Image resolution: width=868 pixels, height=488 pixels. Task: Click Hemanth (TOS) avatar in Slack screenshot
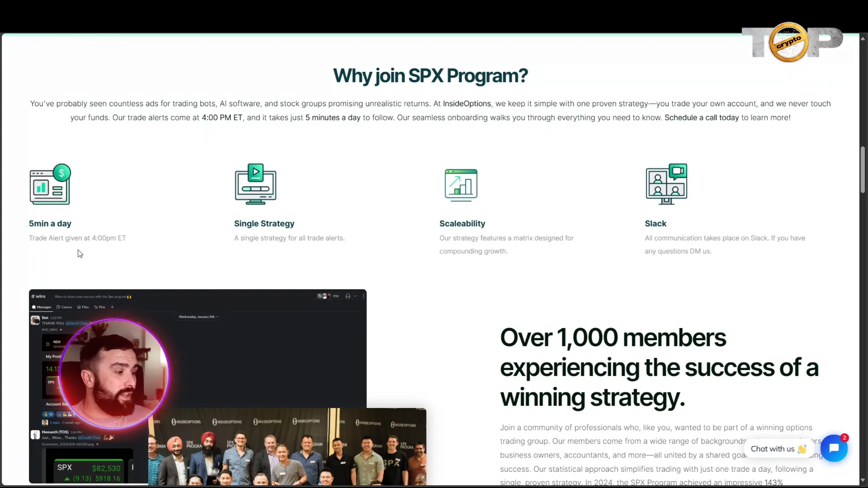35,435
